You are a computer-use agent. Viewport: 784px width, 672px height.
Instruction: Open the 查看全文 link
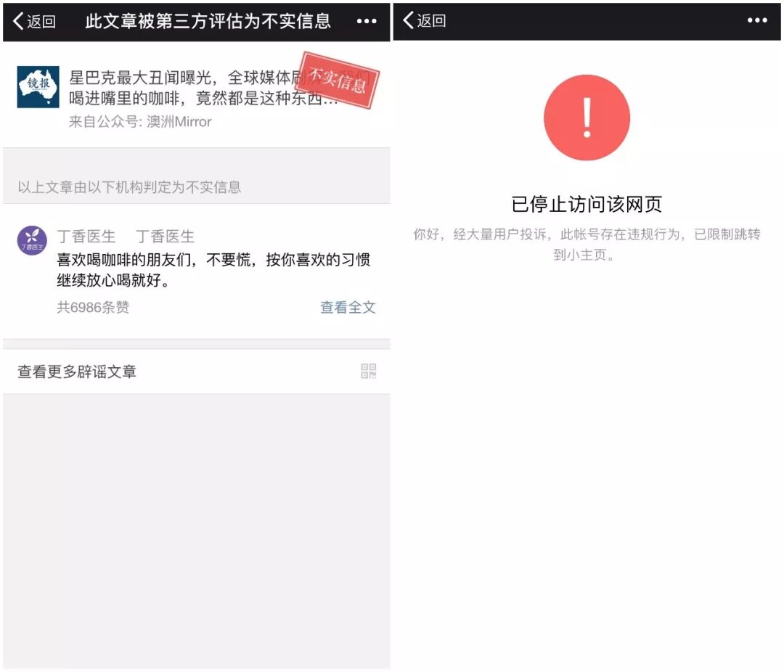pos(348,307)
